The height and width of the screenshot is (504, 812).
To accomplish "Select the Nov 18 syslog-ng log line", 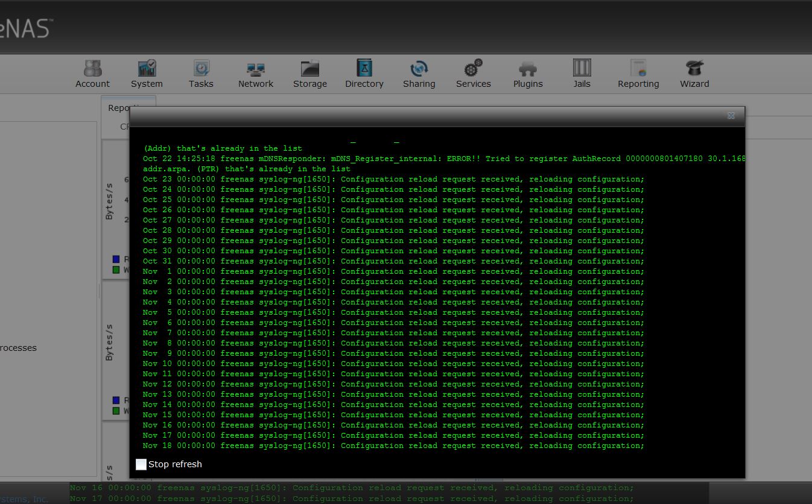I will click(x=393, y=446).
